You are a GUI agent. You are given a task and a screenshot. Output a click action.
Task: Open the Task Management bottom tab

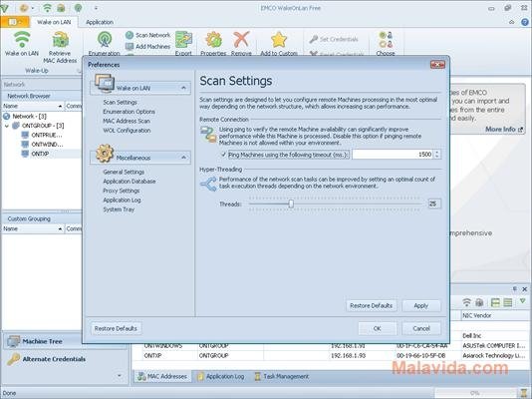[x=282, y=376]
